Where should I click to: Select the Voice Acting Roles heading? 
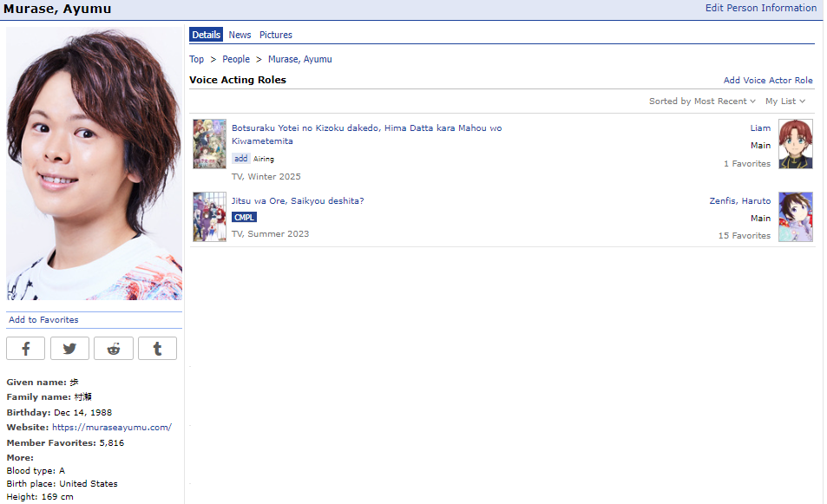pyautogui.click(x=238, y=80)
